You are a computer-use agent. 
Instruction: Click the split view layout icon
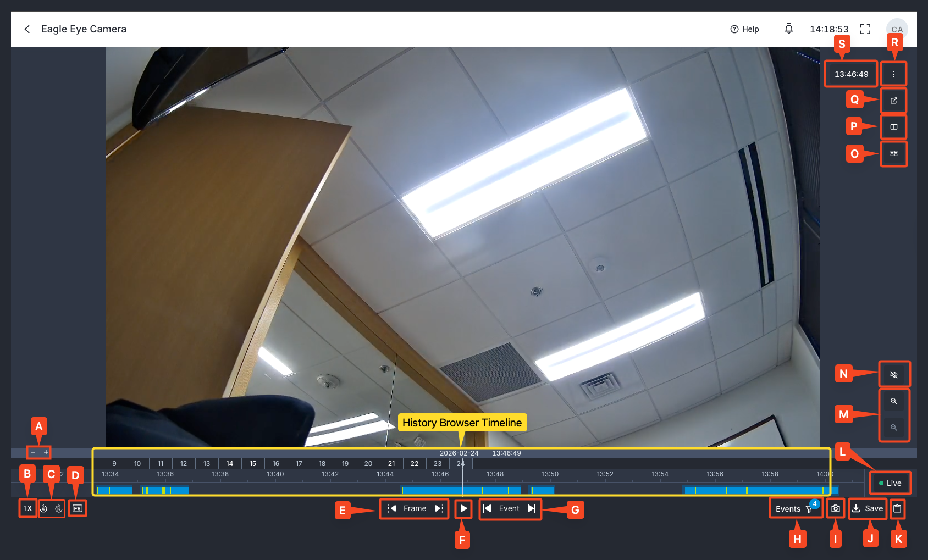point(894,127)
